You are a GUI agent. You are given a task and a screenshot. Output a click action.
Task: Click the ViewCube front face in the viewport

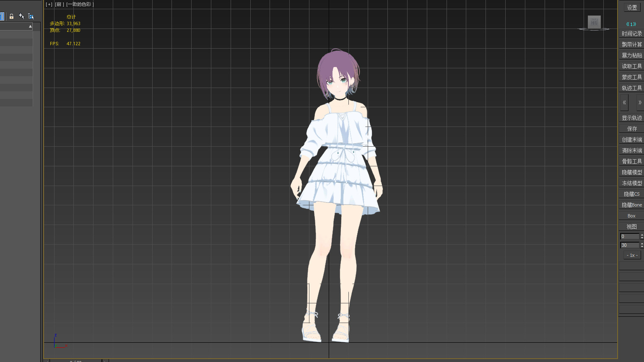coord(594,22)
